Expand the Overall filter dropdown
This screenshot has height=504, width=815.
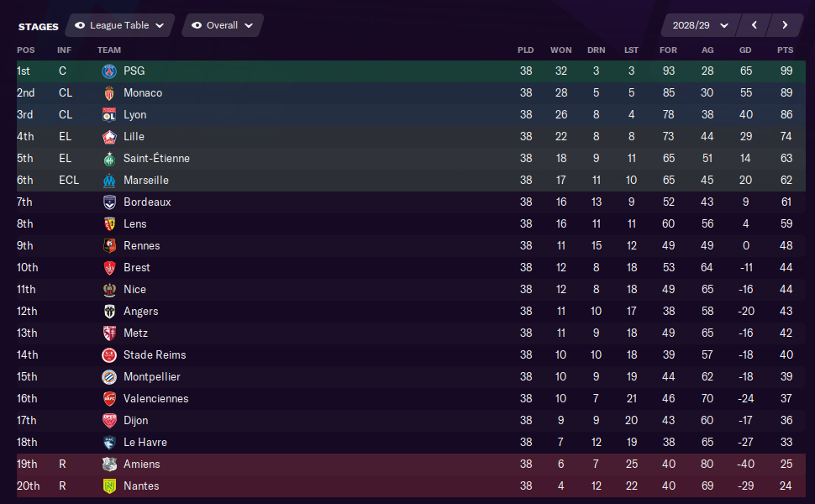click(223, 25)
